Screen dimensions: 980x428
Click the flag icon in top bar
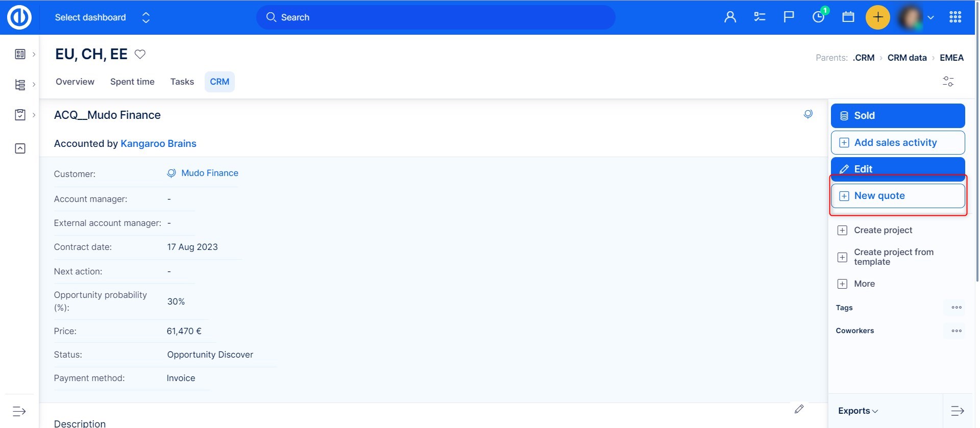(789, 17)
